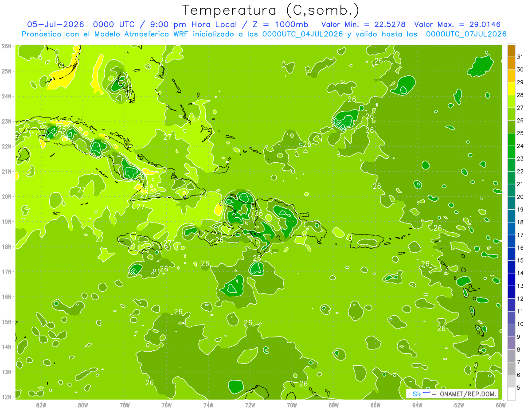Click the legend value '22'
Image resolution: width=532 pixels, height=411 pixels.
click(520, 172)
